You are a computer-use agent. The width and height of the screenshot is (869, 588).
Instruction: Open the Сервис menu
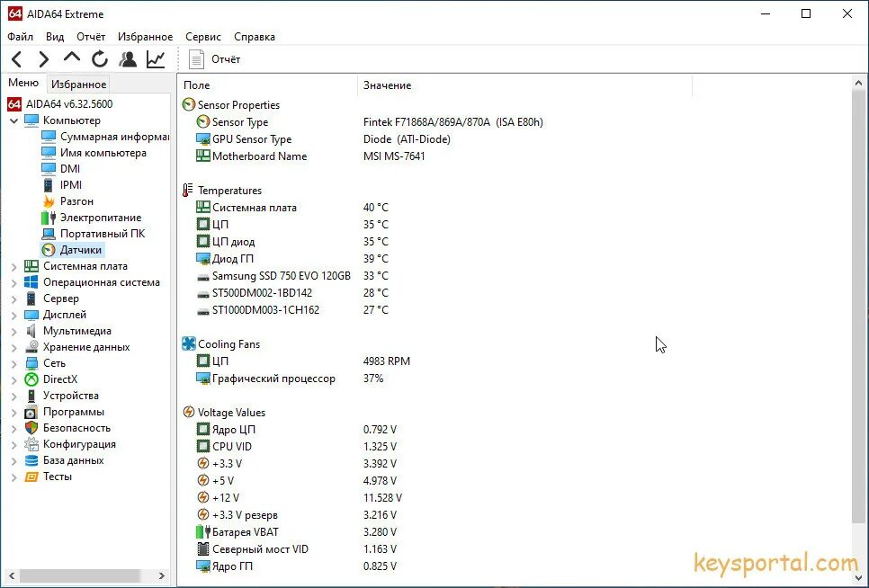pos(202,37)
